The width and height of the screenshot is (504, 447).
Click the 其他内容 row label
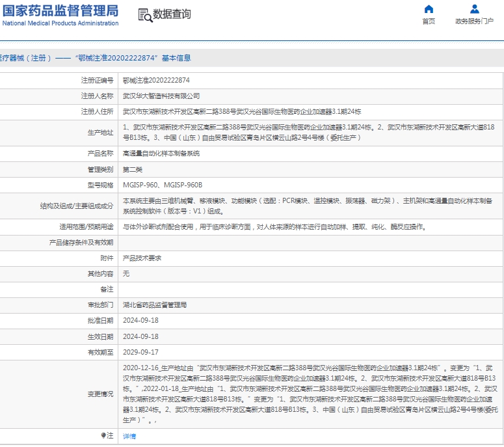tap(100, 274)
